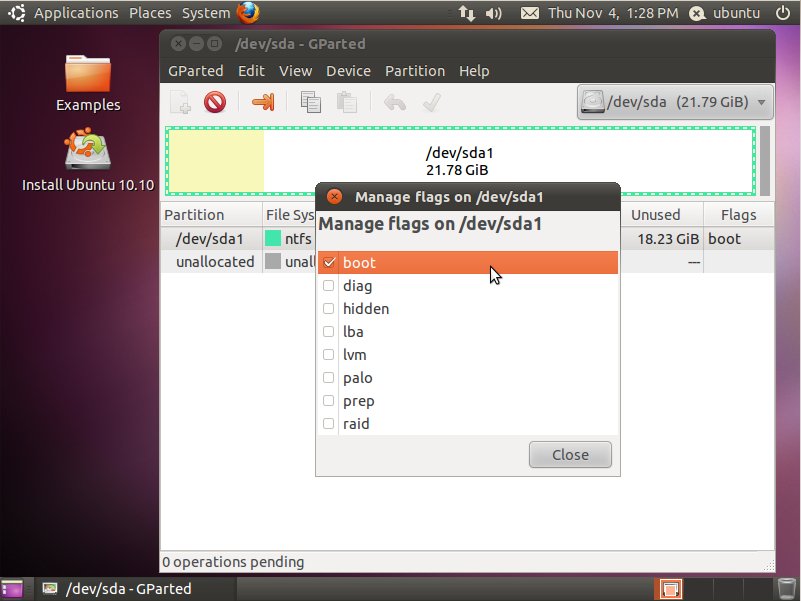
Task: Open the GParted menu
Action: click(x=196, y=71)
